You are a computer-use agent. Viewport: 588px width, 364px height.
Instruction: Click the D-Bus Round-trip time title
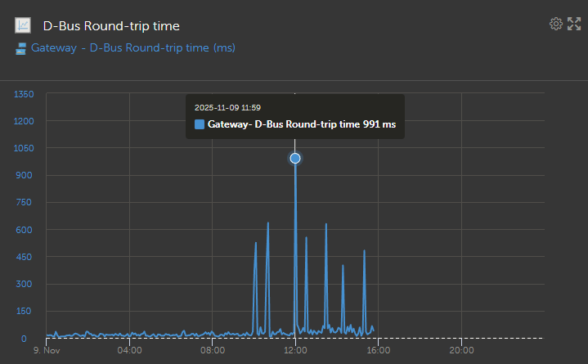tap(111, 26)
